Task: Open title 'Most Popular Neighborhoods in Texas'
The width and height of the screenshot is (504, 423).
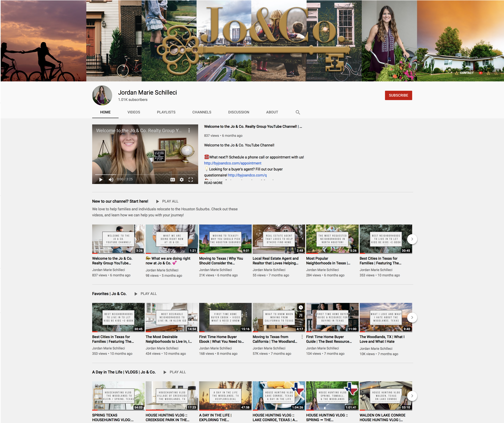Action: click(x=328, y=261)
